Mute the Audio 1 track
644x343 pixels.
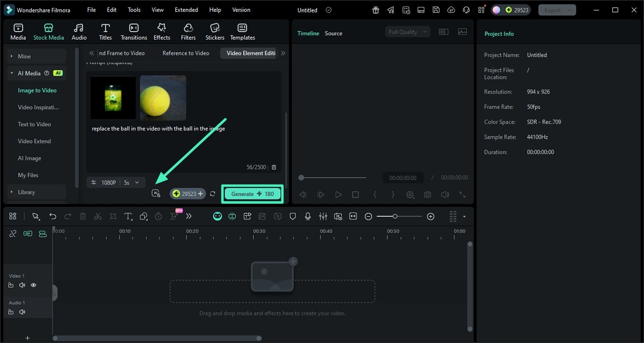(x=22, y=312)
